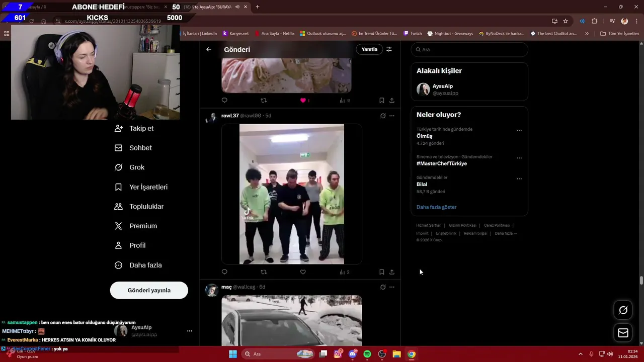Image resolution: width=644 pixels, height=362 pixels.
Task: Bookmark the rawl_37 video post
Action: pos(382,272)
